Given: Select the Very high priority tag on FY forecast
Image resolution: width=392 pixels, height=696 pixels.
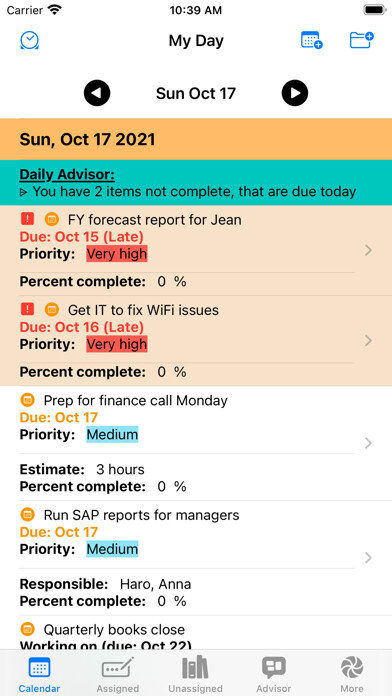Looking at the screenshot, I should 117,254.
